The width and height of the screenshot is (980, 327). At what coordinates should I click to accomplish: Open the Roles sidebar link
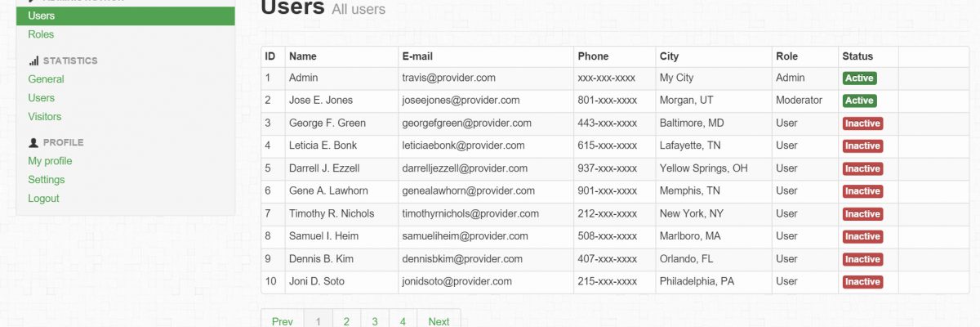[41, 34]
